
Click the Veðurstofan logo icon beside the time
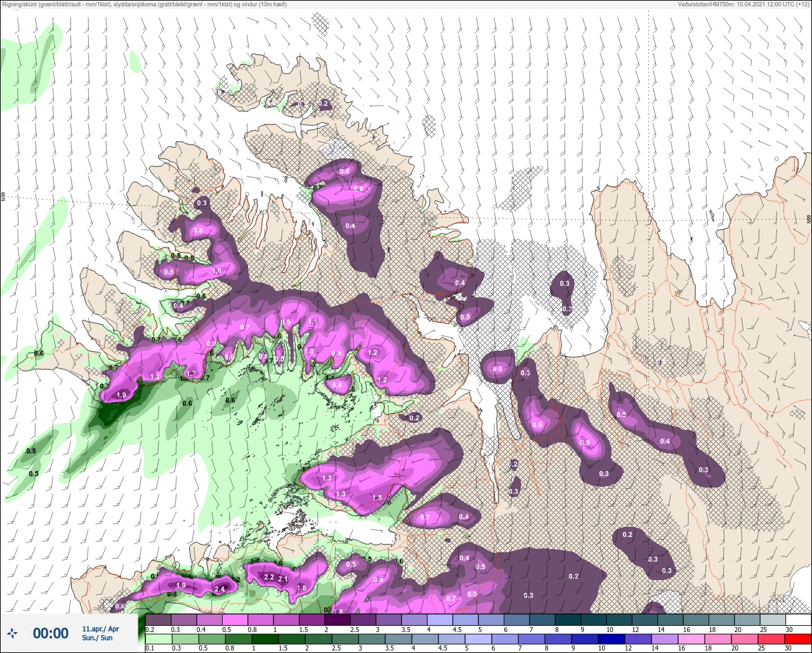point(12,633)
